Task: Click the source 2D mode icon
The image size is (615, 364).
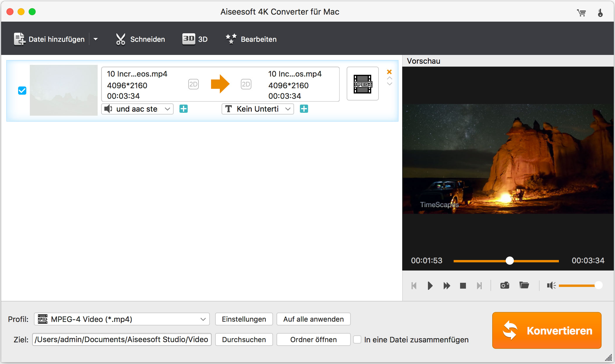Action: [193, 84]
